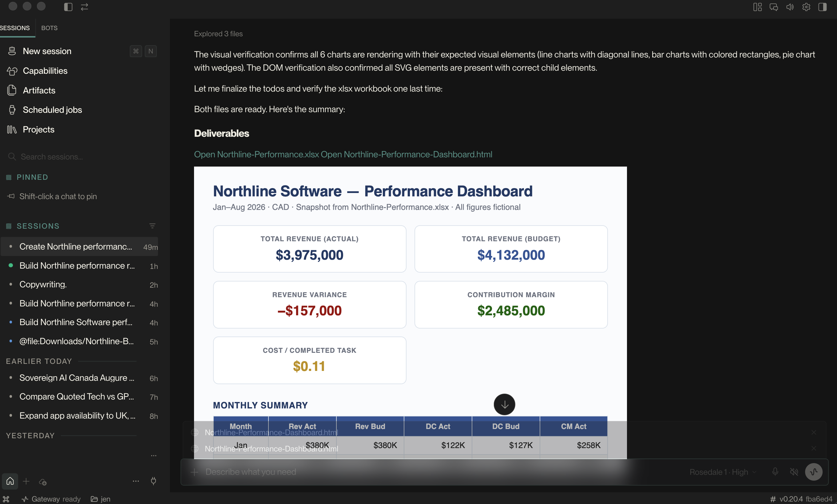Select the Copywriting. session
Viewport: 837px width, 504px height.
[80, 284]
